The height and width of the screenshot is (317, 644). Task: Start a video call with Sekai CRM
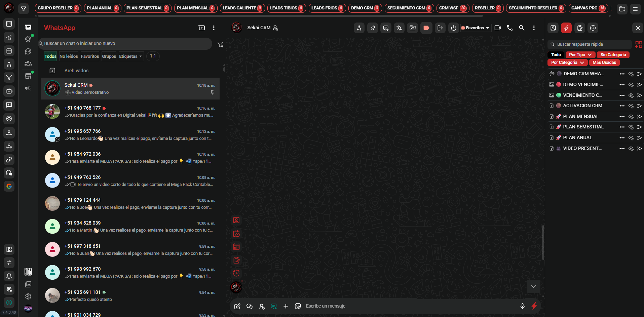(x=498, y=28)
